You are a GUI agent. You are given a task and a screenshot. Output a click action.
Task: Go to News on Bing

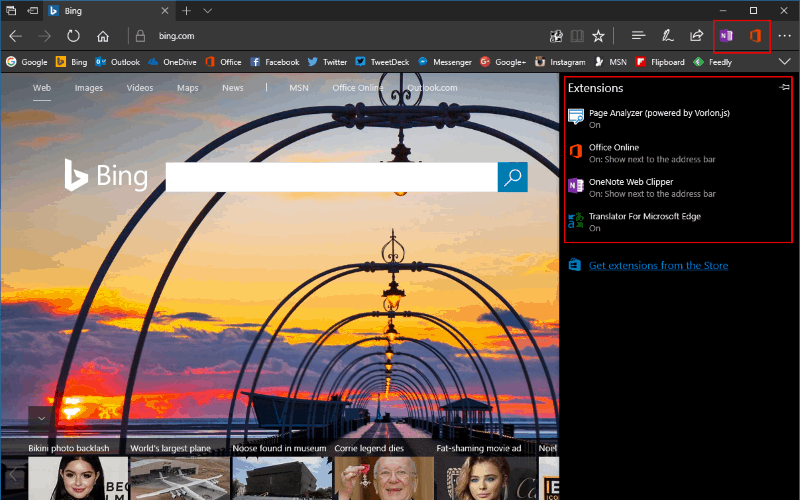pyautogui.click(x=233, y=88)
